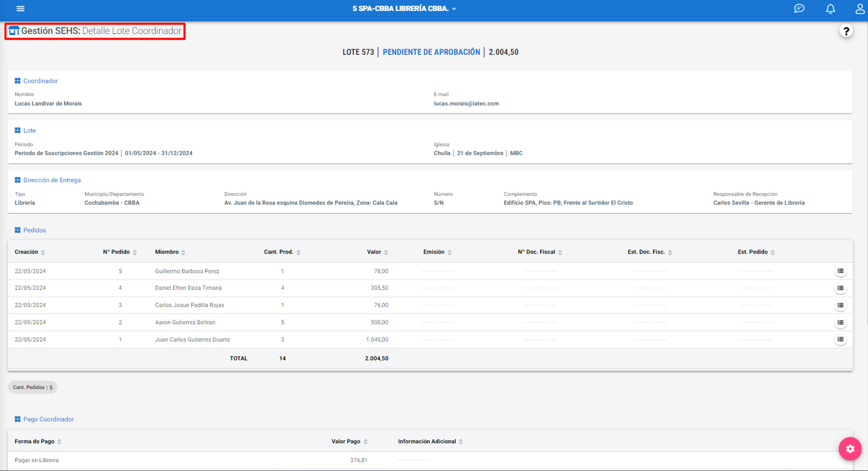Viewport: 868px width, 471px height.
Task: Click the Pago Coordinador section title
Action: point(49,419)
